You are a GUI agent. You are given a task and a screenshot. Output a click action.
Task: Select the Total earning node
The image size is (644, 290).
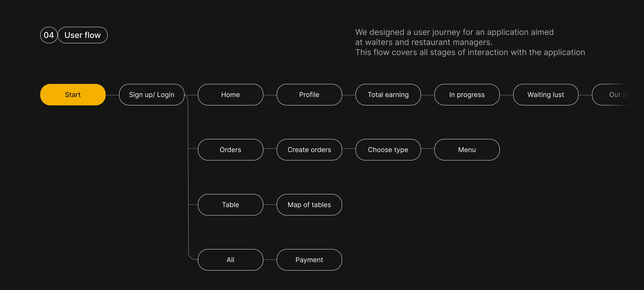point(388,95)
